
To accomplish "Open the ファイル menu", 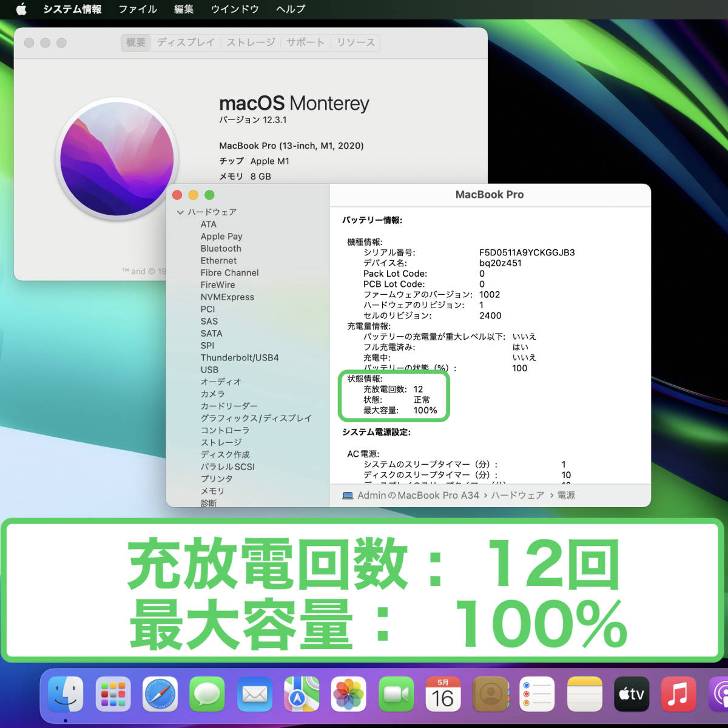I will coord(138,9).
